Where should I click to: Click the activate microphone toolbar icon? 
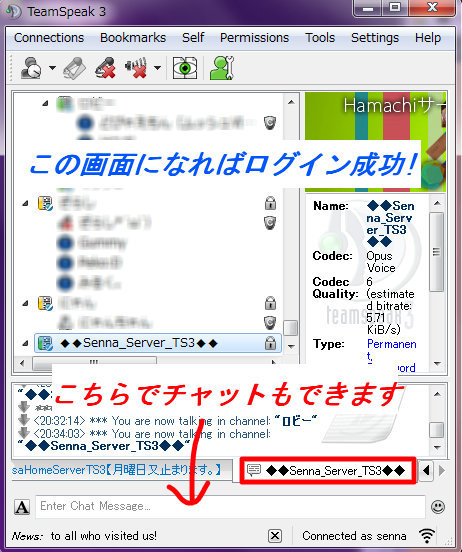(x=74, y=68)
